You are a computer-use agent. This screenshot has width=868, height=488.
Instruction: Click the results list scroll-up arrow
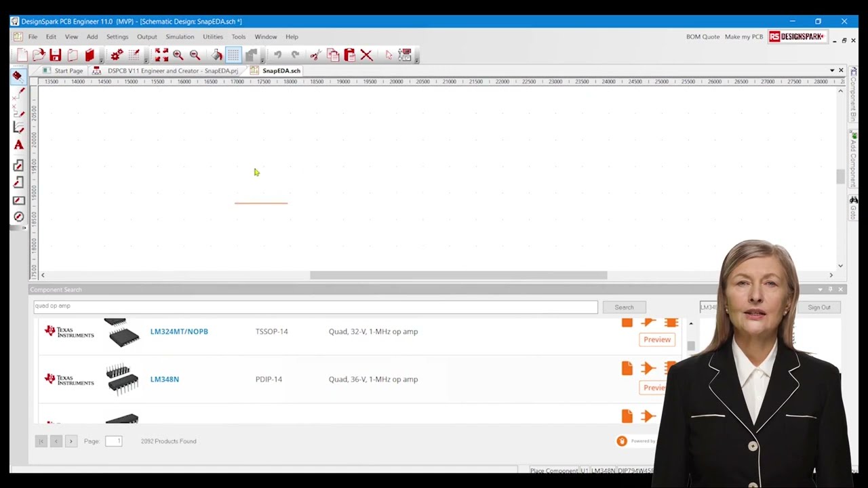click(691, 324)
